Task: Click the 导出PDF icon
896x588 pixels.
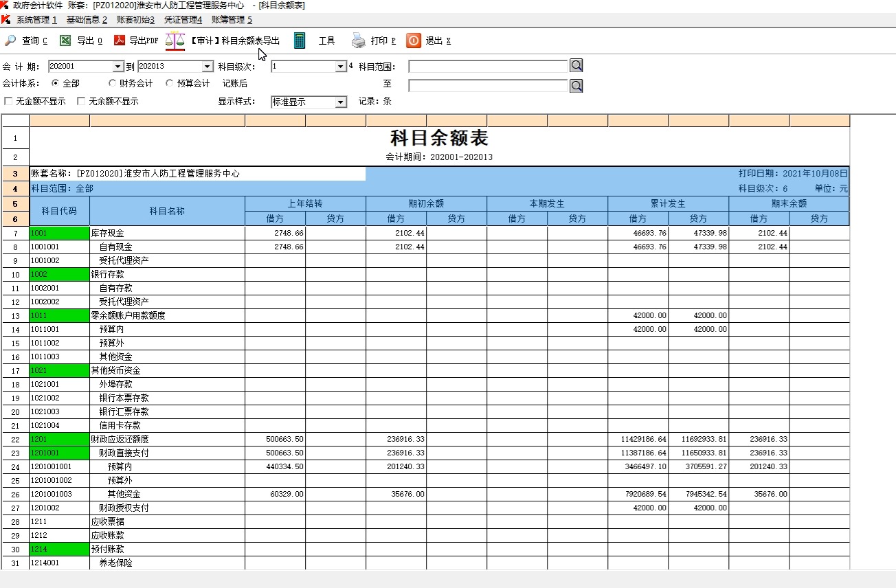Action: tap(120, 41)
